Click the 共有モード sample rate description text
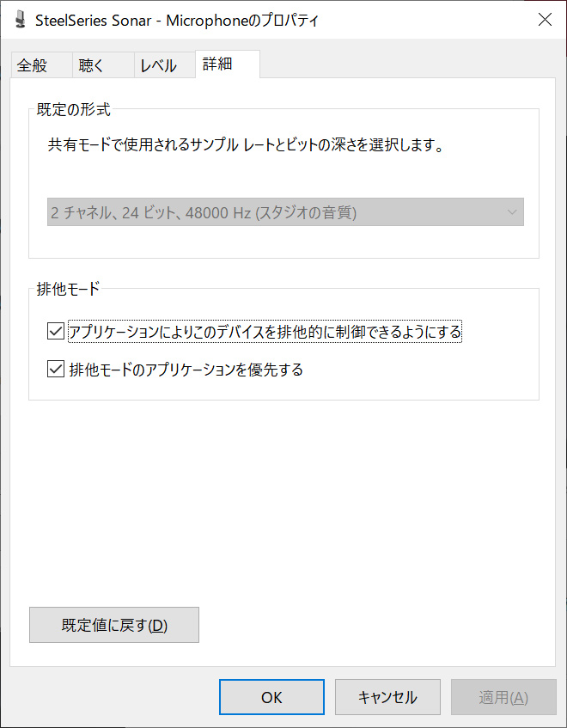The height and width of the screenshot is (728, 567). click(246, 145)
